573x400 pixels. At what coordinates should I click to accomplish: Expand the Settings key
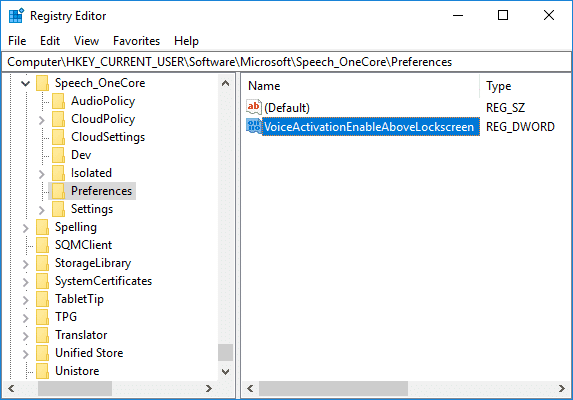(42, 210)
